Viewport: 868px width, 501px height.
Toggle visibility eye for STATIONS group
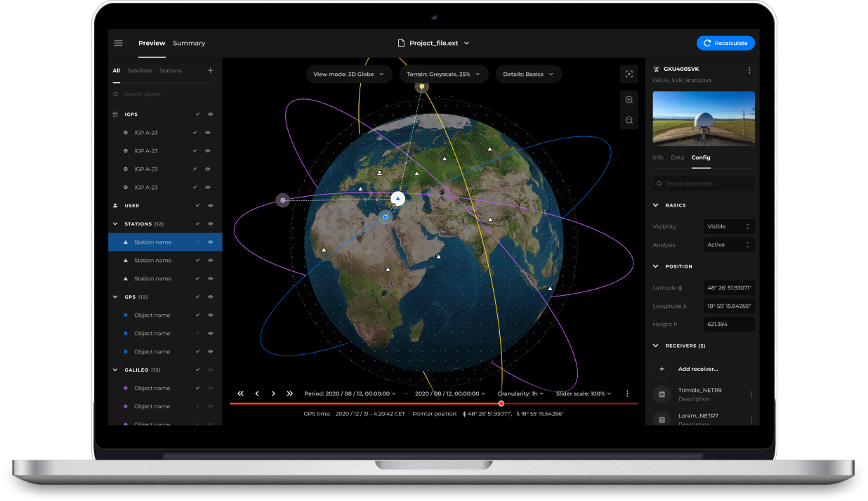coord(210,224)
